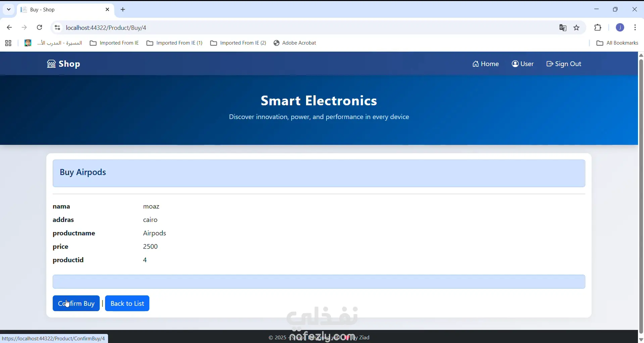Screen dimensions: 644x343
Task: Click the address bar URL
Action: (x=106, y=27)
